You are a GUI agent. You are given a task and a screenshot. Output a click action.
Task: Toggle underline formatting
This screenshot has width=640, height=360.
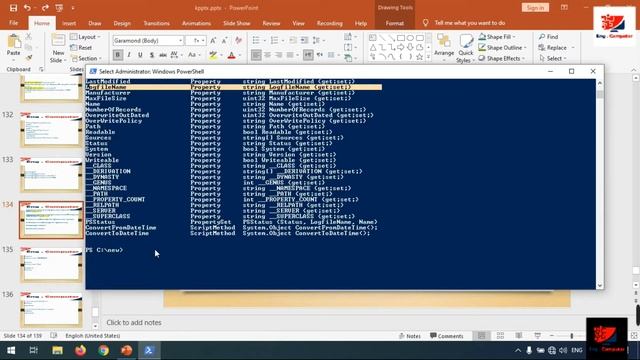140,55
